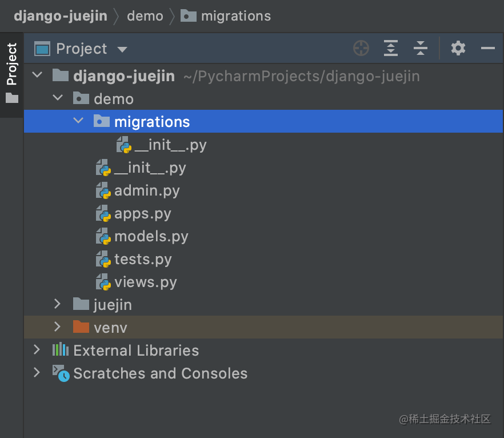504x438 pixels.
Task: Click the django-juejin root folder icon
Action: point(61,75)
